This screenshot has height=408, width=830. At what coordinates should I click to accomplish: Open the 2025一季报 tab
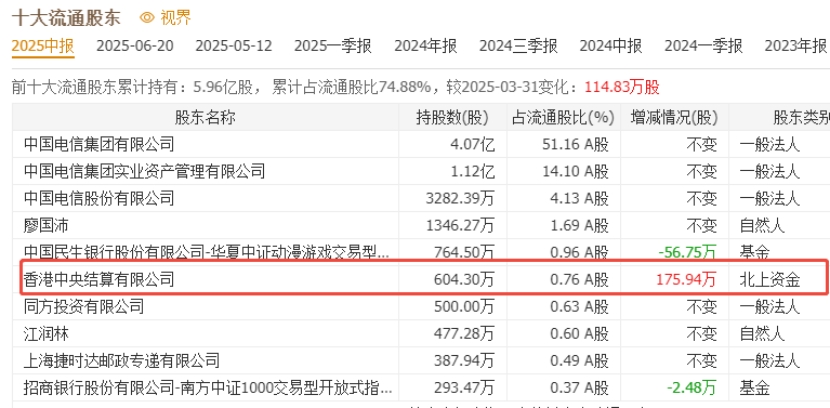(x=333, y=46)
